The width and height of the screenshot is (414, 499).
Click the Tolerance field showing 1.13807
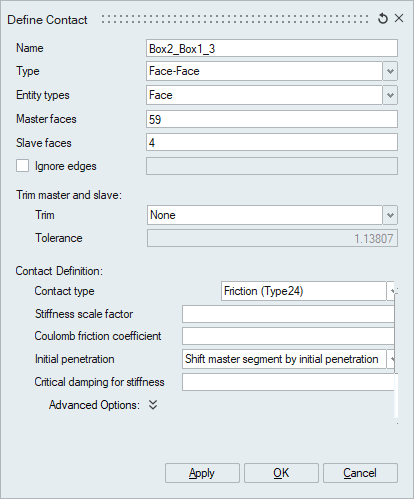pyautogui.click(x=272, y=238)
